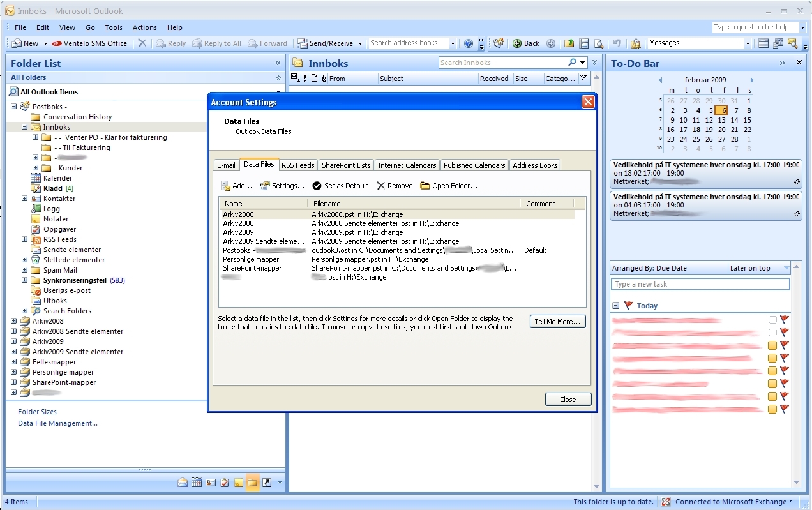This screenshot has width=812, height=510.
Task: Select the Personlige mapper data file row
Action: click(397, 259)
